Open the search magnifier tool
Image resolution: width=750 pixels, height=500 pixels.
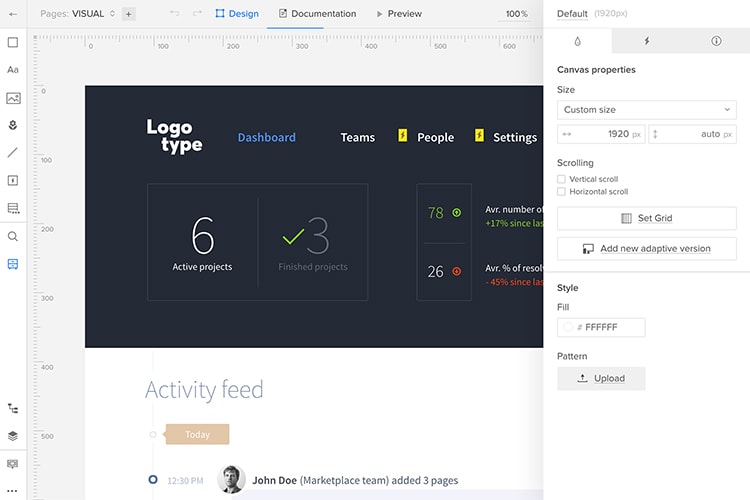(x=13, y=236)
